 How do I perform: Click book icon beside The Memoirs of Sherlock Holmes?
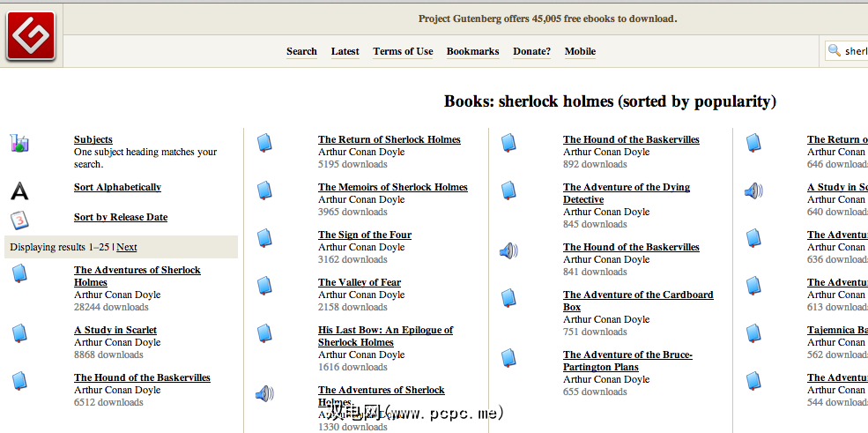[264, 190]
